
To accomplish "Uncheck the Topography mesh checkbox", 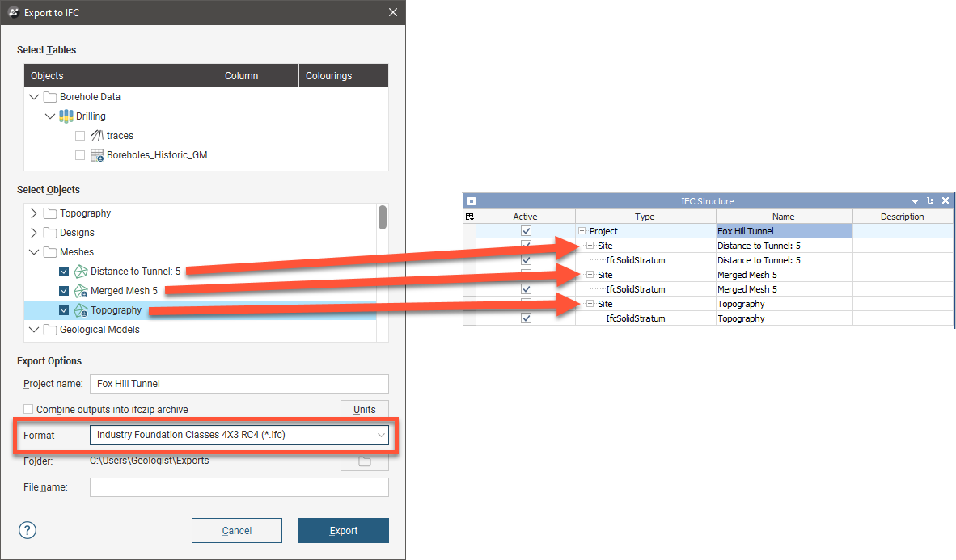I will (64, 310).
